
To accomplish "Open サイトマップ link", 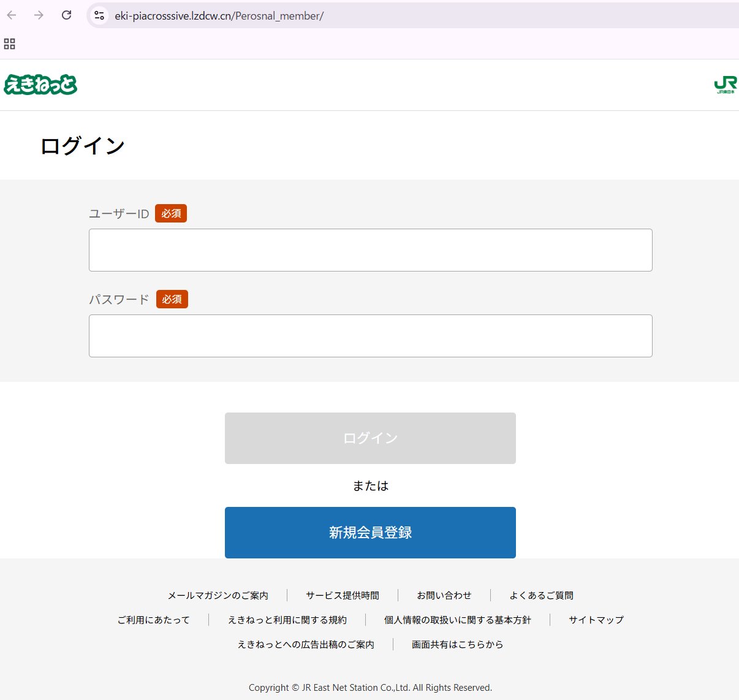I will (x=596, y=620).
